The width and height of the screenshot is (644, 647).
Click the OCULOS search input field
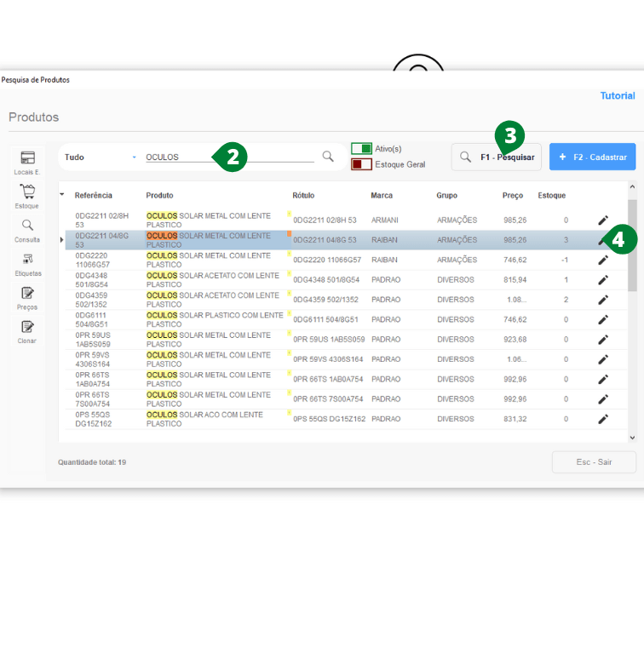[230, 157]
